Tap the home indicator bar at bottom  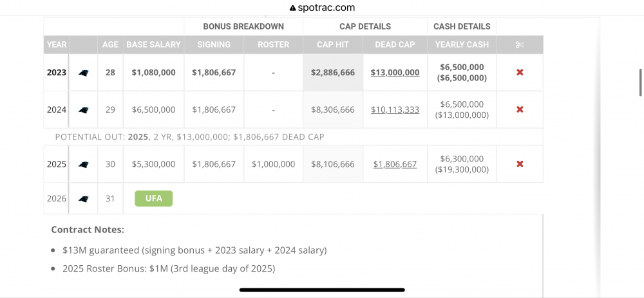click(x=322, y=290)
